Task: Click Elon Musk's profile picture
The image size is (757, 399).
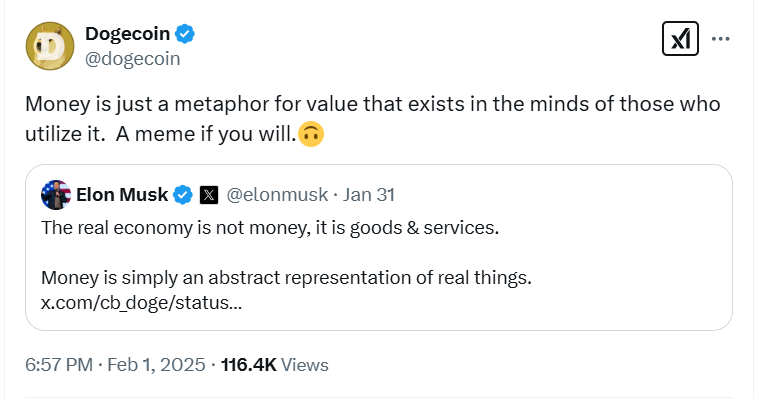Action: (56, 195)
